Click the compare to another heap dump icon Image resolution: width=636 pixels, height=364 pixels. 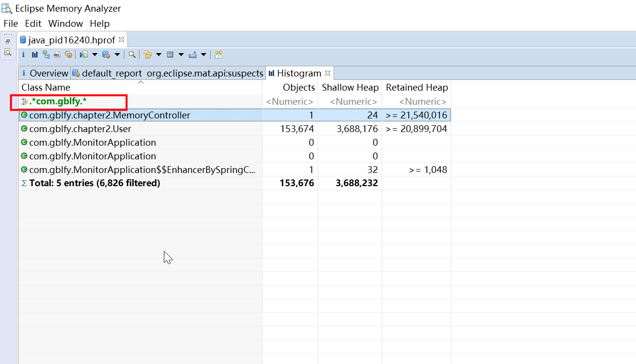pos(219,55)
